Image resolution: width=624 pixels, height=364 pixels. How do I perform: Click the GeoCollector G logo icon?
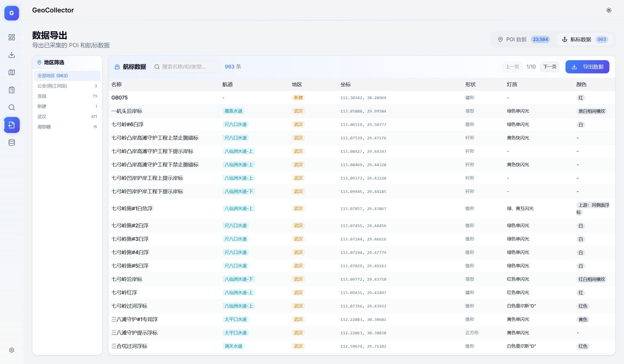(12, 13)
